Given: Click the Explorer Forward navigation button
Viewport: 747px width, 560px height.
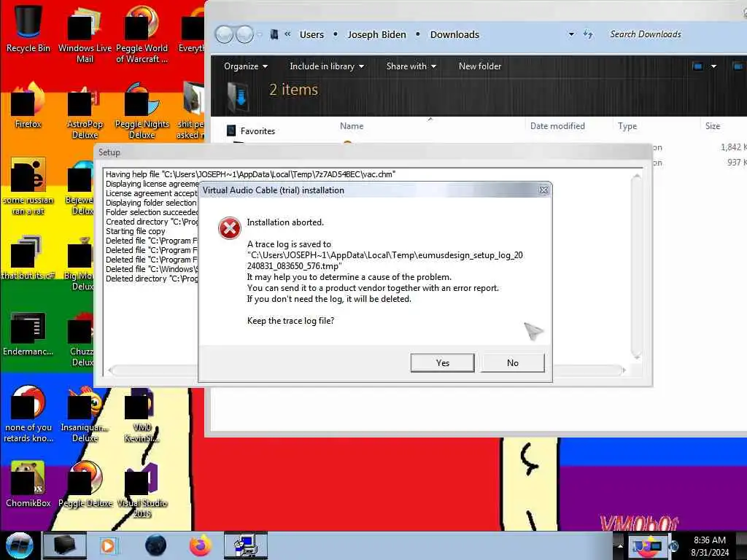Looking at the screenshot, I should point(244,34).
